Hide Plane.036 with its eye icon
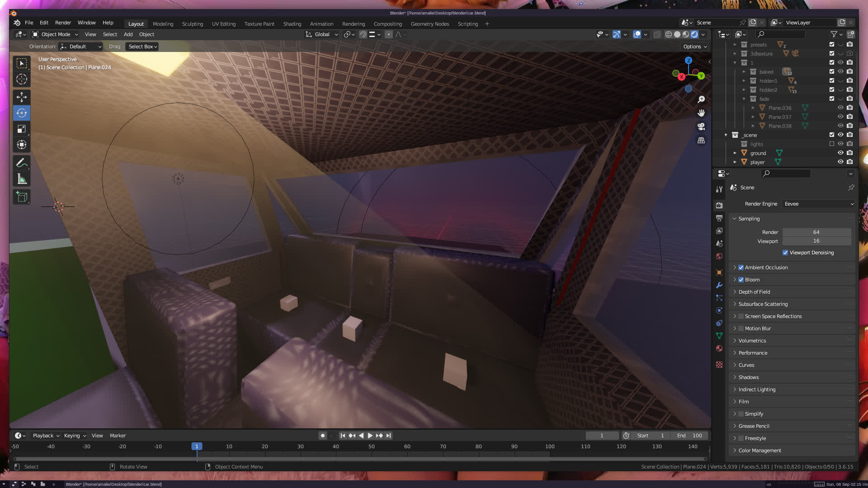Screen dimensions: 868x488 pos(840,108)
